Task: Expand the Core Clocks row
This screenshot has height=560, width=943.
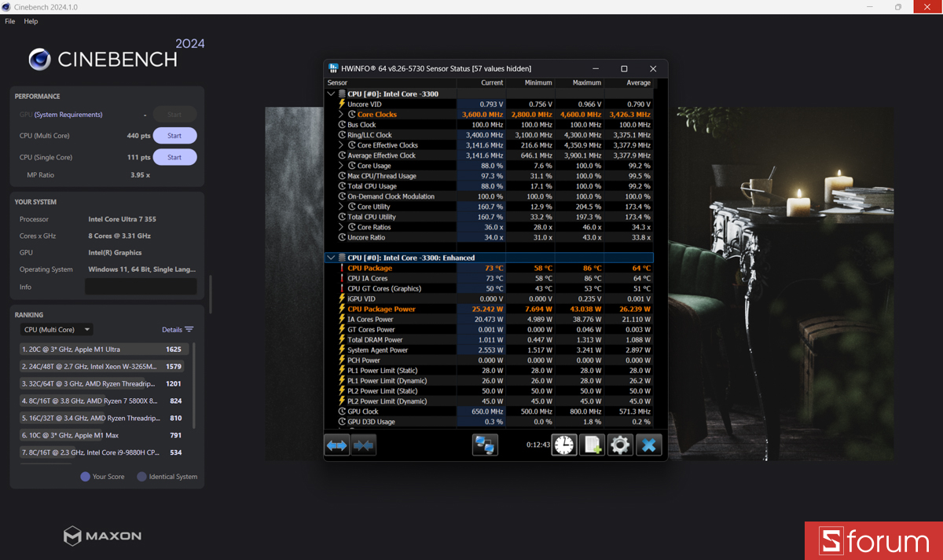Action: coord(341,114)
